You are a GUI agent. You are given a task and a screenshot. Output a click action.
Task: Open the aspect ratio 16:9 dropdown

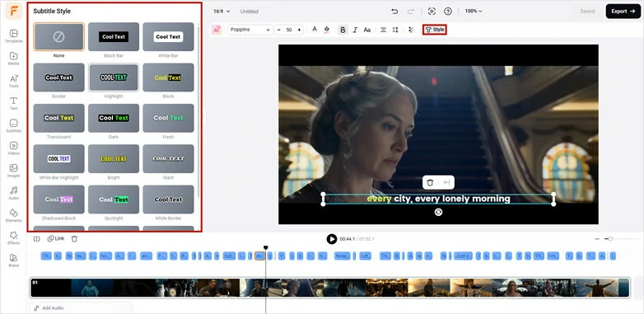pyautogui.click(x=222, y=12)
